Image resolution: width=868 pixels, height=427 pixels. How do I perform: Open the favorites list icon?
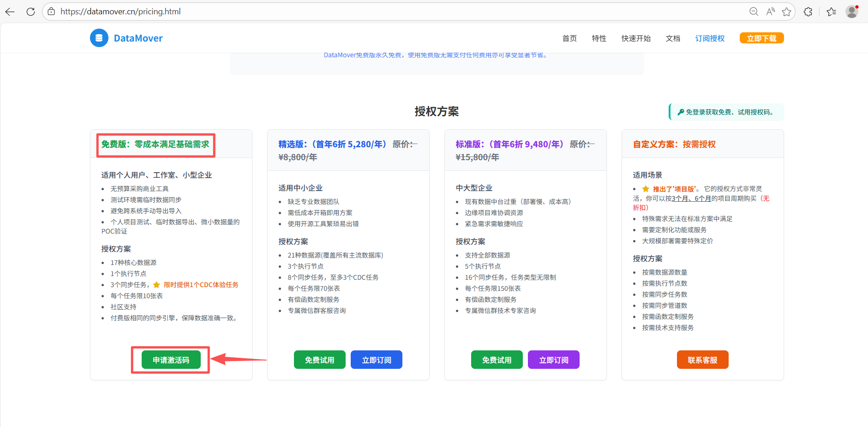pyautogui.click(x=831, y=12)
